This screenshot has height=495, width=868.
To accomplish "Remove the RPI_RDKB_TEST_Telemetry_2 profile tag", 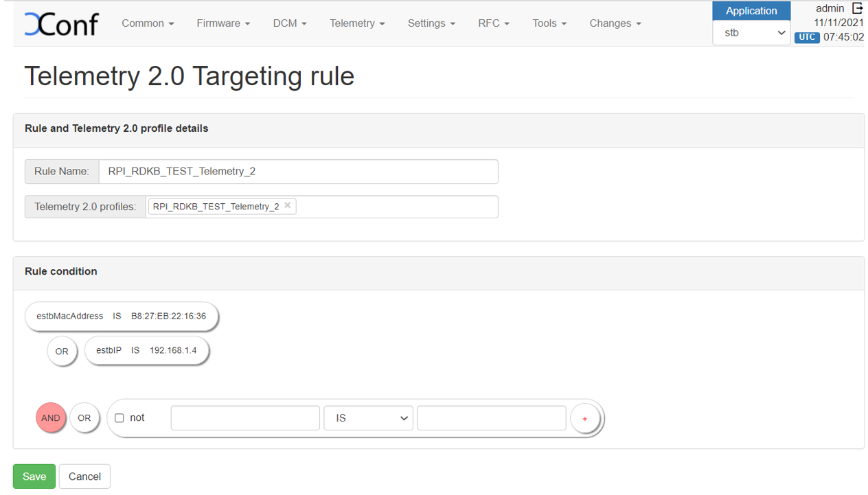I will 288,205.
